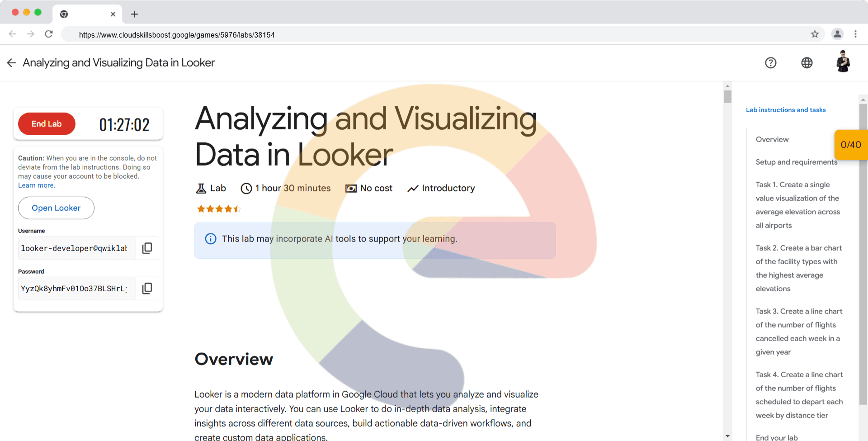This screenshot has width=868, height=441.
Task: Click the info icon in the AI notice
Action: [x=211, y=239]
